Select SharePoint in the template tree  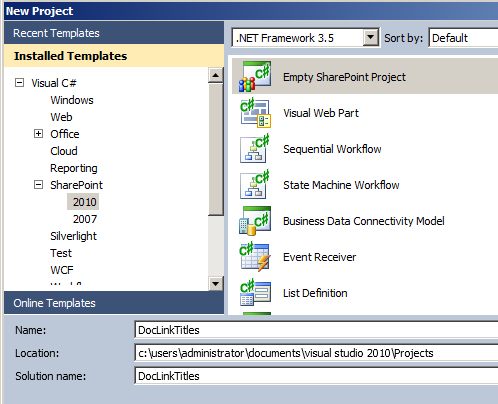point(76,185)
